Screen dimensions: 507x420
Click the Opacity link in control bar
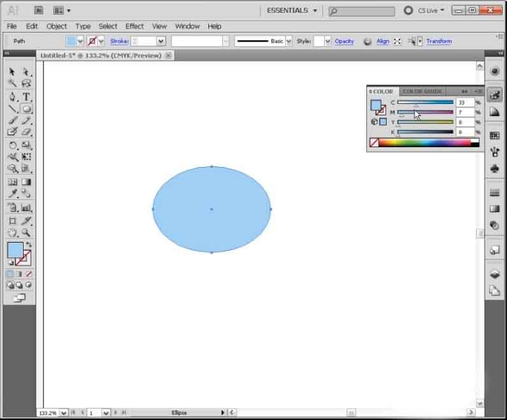click(344, 41)
